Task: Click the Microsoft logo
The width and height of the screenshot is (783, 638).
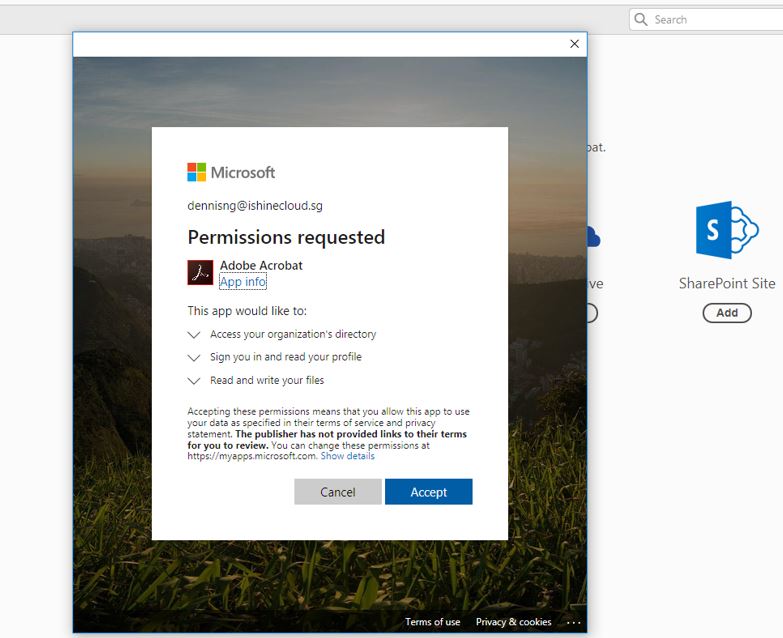Action: (231, 172)
